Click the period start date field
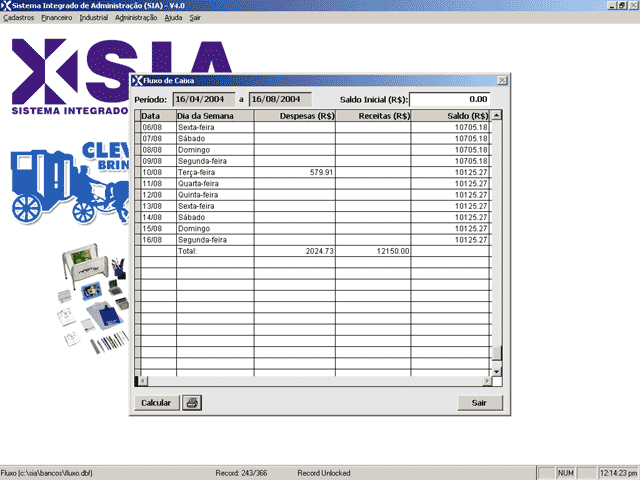This screenshot has height=480, width=640. (202, 99)
